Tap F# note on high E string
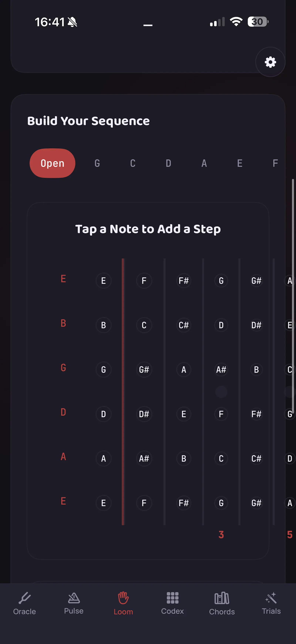Screen dimensions: 296x644 [x=184, y=281]
